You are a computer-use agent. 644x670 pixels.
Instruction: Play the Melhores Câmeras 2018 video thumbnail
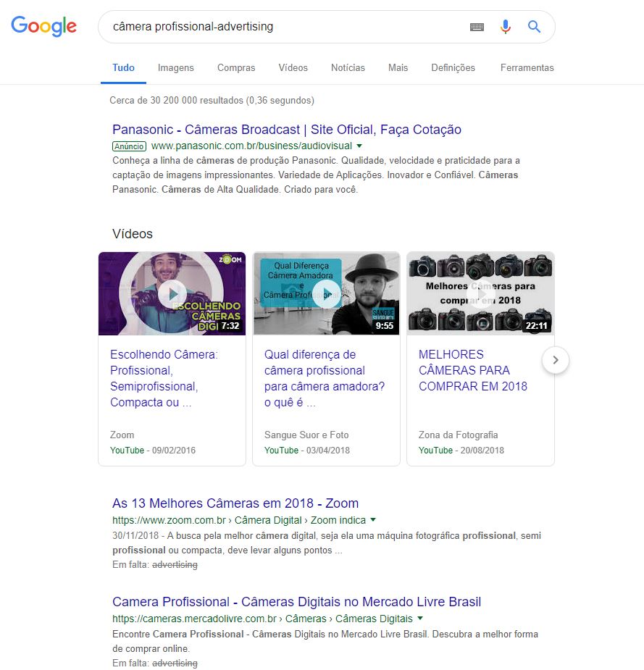(x=480, y=293)
